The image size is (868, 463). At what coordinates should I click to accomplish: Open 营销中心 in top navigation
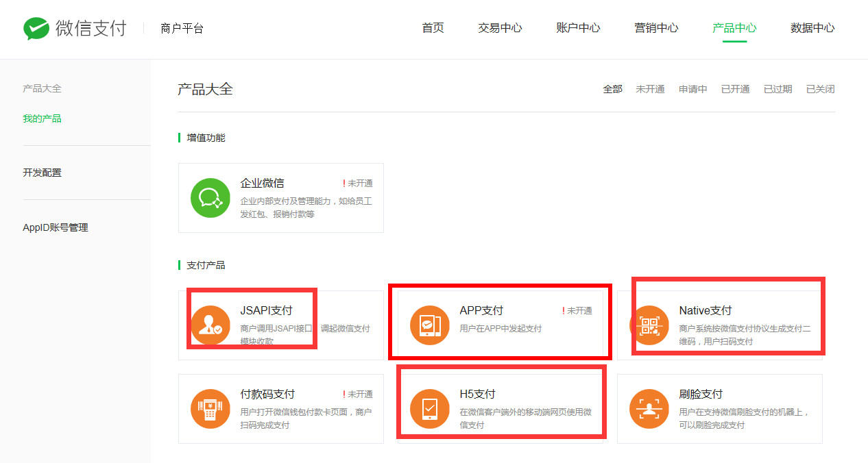click(x=656, y=28)
